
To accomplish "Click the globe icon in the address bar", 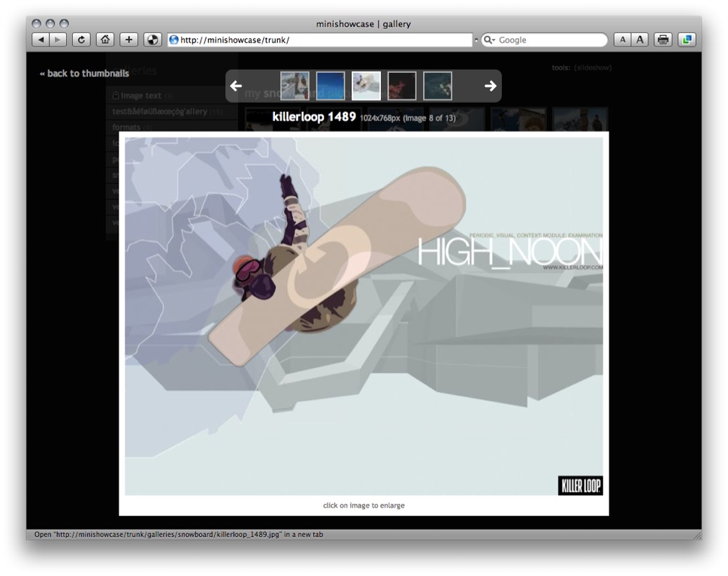I will (x=174, y=40).
